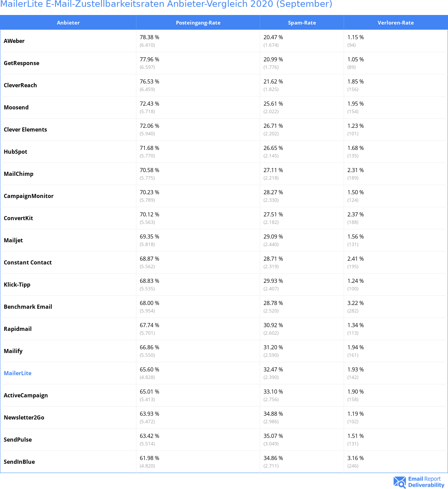Screen dimensions: 448x489
Task: Select the ActiveCampaign row name
Action: coord(26,395)
